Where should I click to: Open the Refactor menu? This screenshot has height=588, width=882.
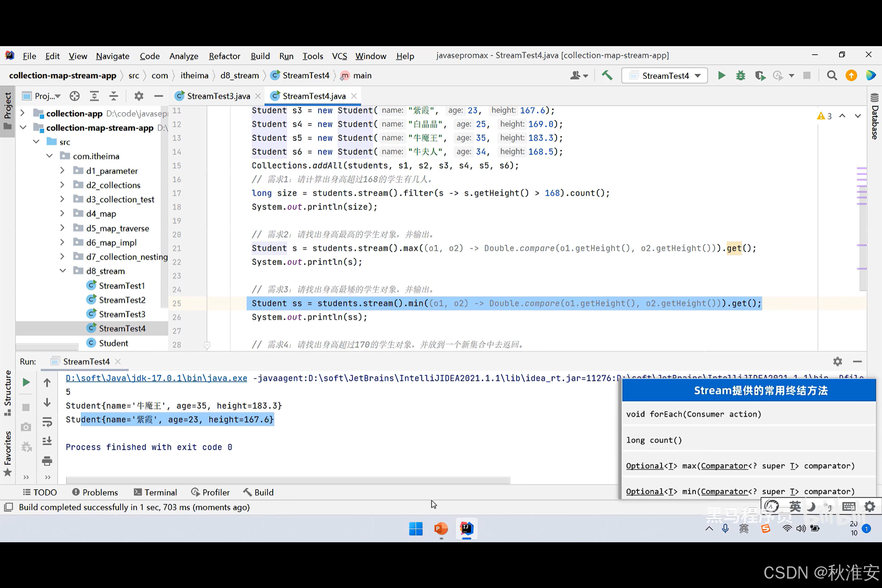coord(224,56)
